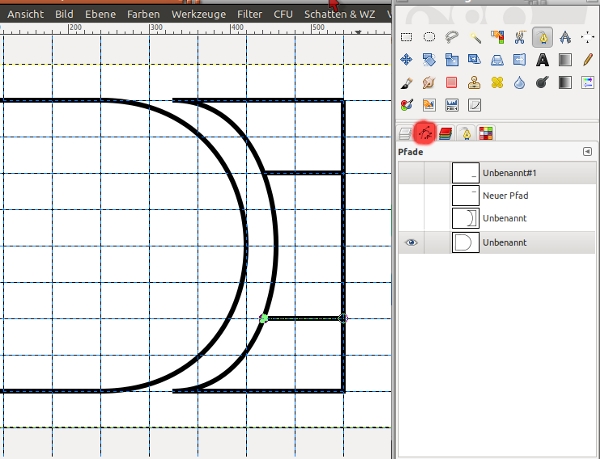
Task: Open the Bild menu
Action: [64, 15]
